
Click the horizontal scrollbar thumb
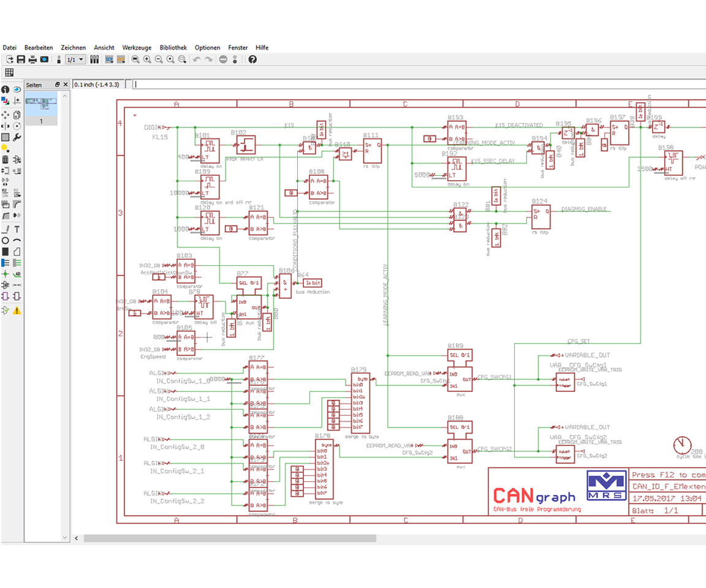coord(230,538)
